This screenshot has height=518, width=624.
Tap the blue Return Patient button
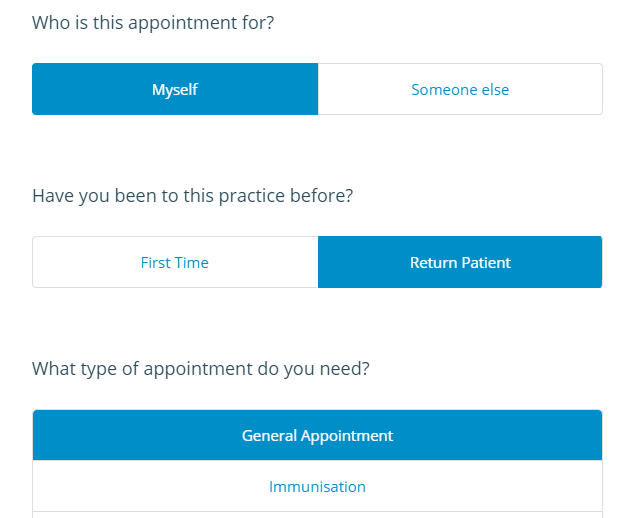[x=460, y=262]
